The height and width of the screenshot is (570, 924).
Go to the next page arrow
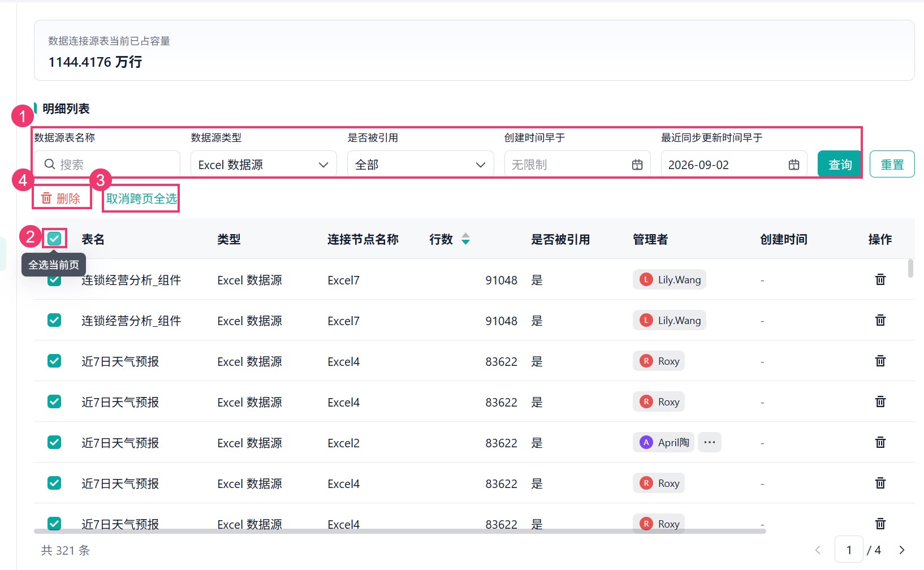[x=902, y=550]
